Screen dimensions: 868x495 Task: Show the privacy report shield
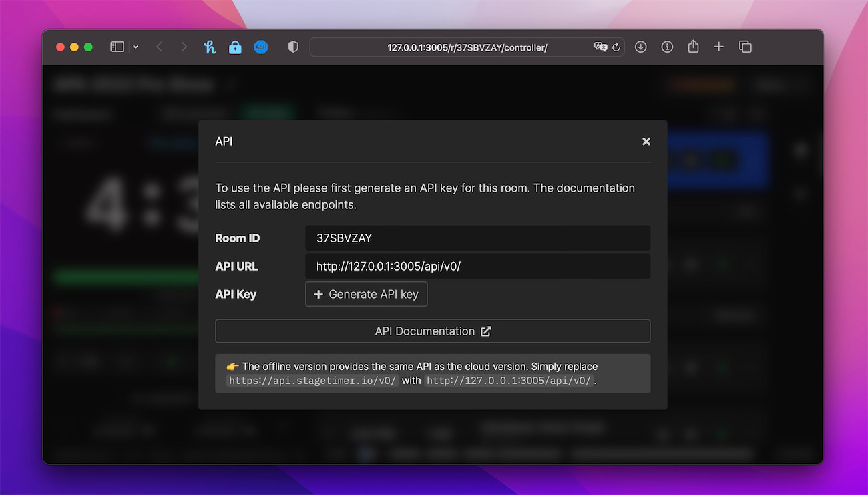(292, 47)
